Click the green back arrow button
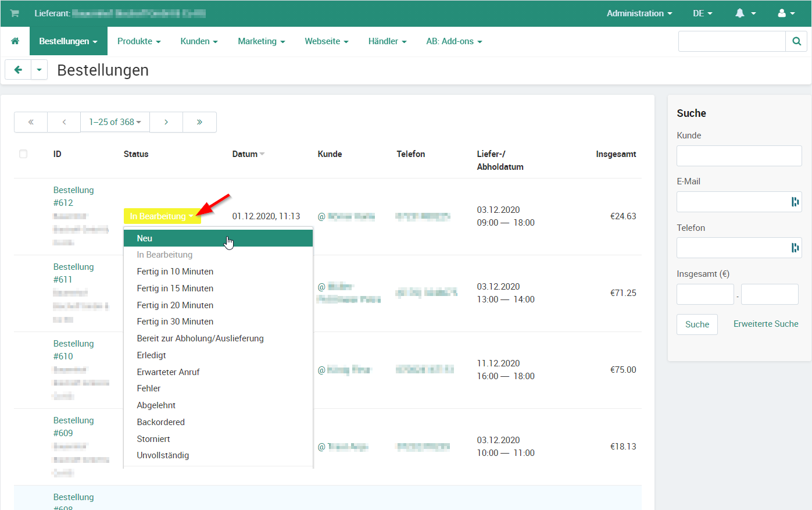812x510 pixels. click(18, 70)
